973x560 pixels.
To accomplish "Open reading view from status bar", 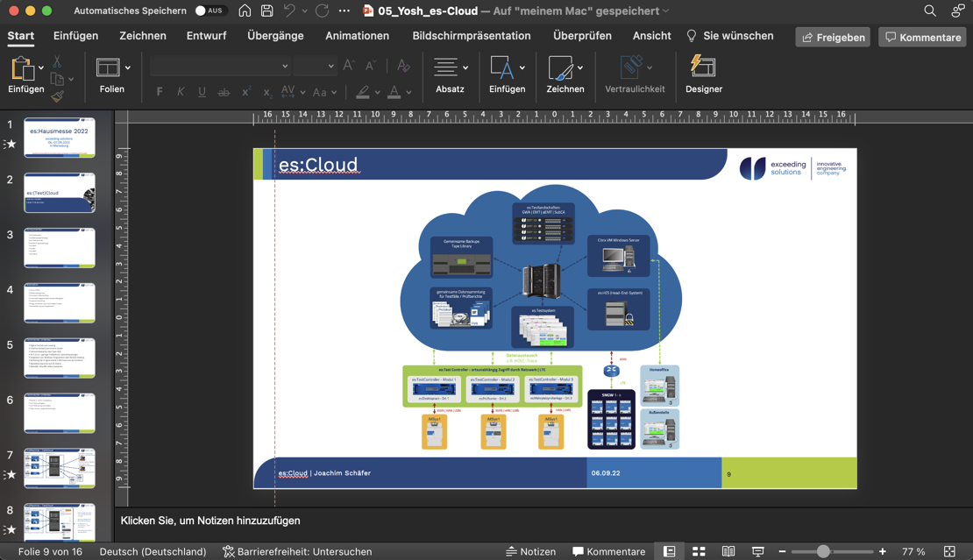I will 728,551.
